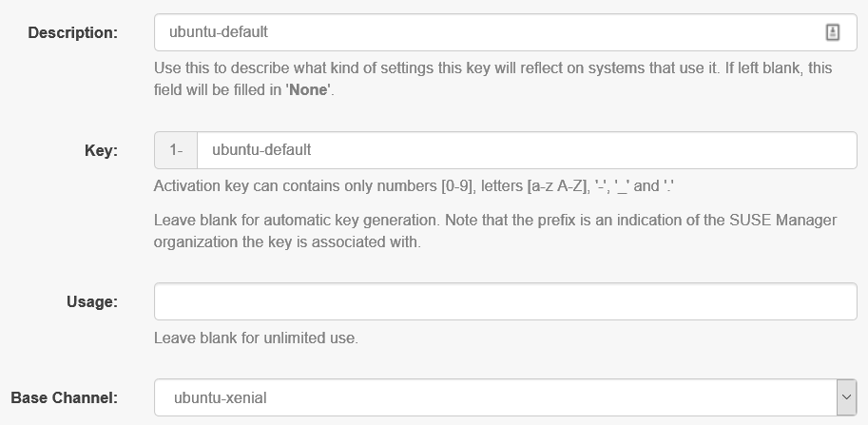This screenshot has height=425, width=868.
Task: Click the Base Channel dropdown arrow
Action: (845, 397)
